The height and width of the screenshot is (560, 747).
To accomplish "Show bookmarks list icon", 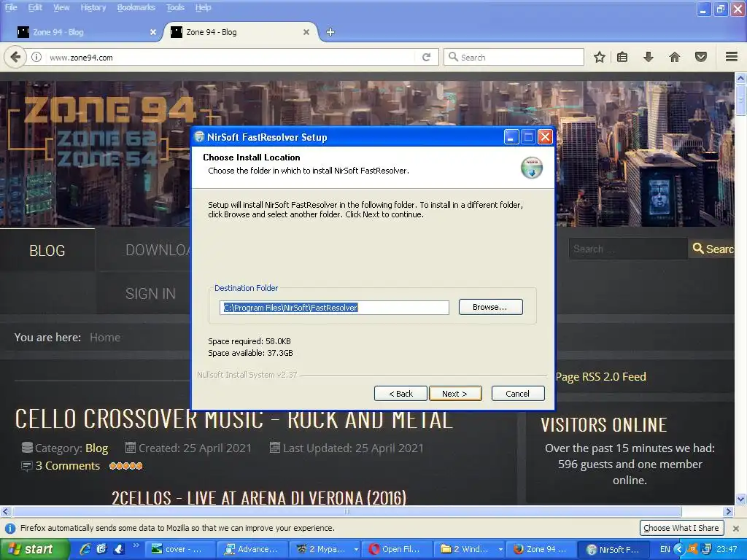I will (x=622, y=57).
